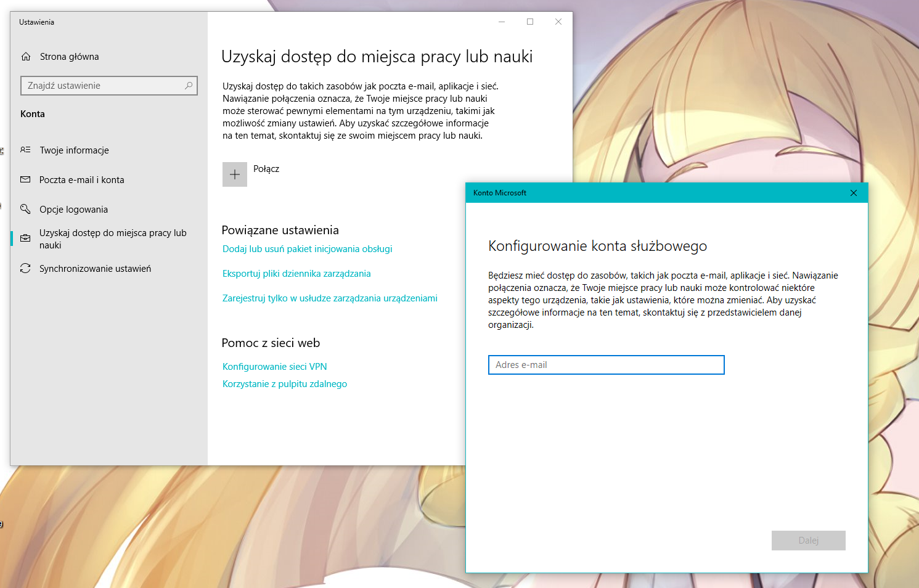The height and width of the screenshot is (588, 919).
Task: Close the Ustawienia window
Action: [558, 22]
